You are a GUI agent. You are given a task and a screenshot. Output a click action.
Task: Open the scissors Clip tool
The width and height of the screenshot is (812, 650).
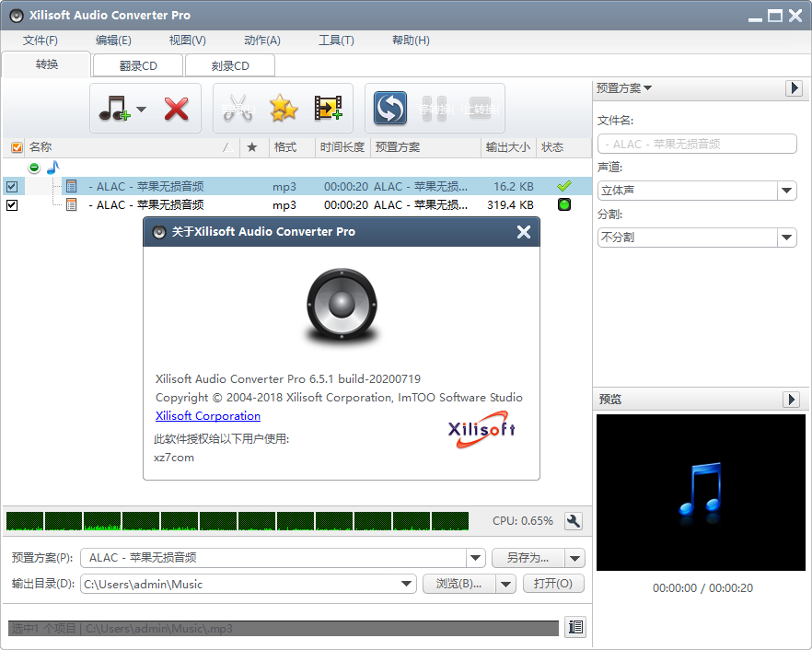[238, 109]
